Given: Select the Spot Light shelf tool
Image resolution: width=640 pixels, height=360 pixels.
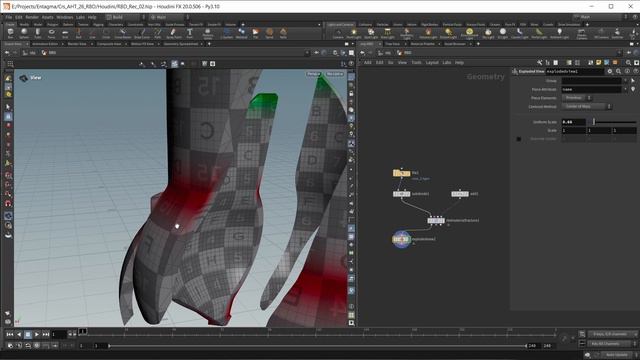Looking at the screenshot, I should tap(371, 33).
